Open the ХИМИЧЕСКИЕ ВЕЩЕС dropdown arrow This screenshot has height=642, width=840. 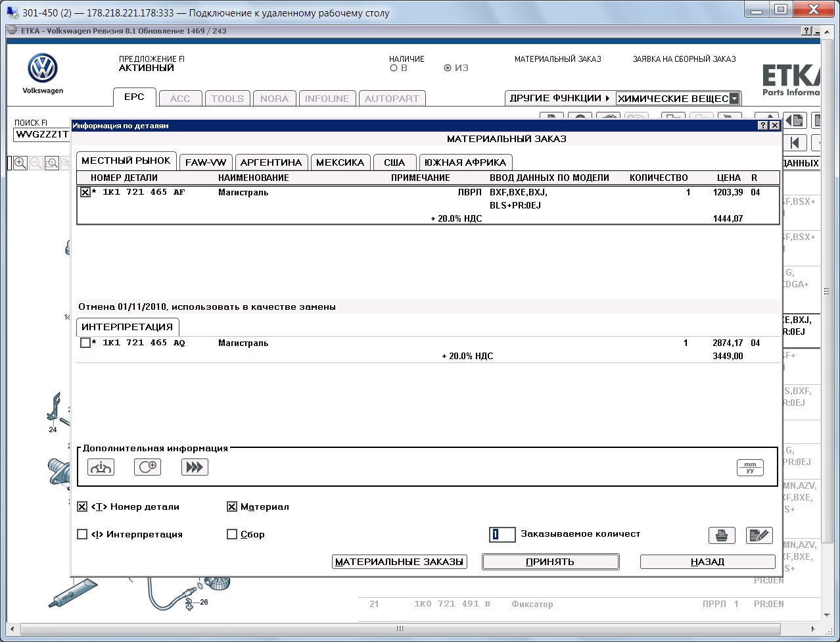pyautogui.click(x=734, y=99)
